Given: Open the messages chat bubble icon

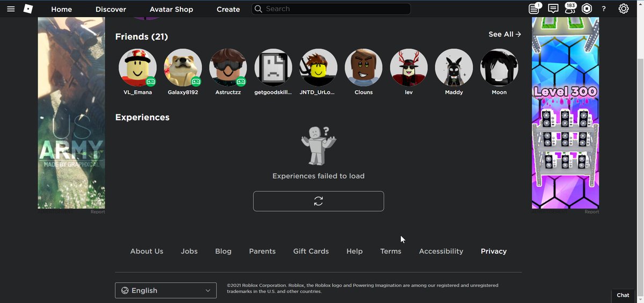Looking at the screenshot, I should point(553,9).
